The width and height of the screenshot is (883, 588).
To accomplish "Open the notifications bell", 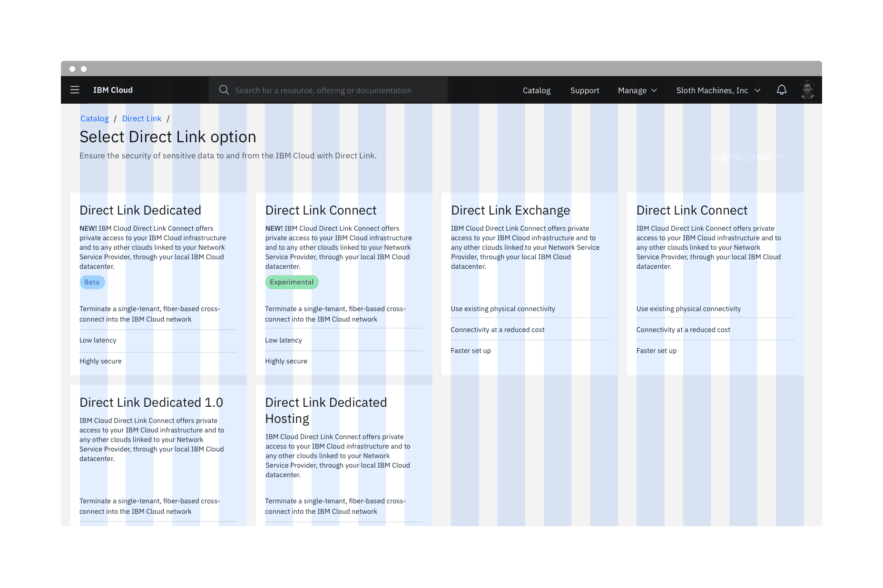I will [x=782, y=89].
